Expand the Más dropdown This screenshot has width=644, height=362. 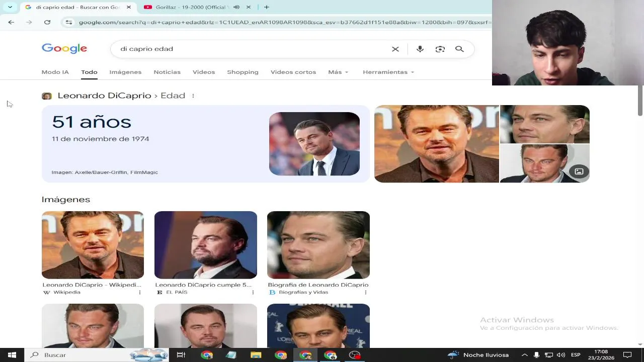coord(338,72)
